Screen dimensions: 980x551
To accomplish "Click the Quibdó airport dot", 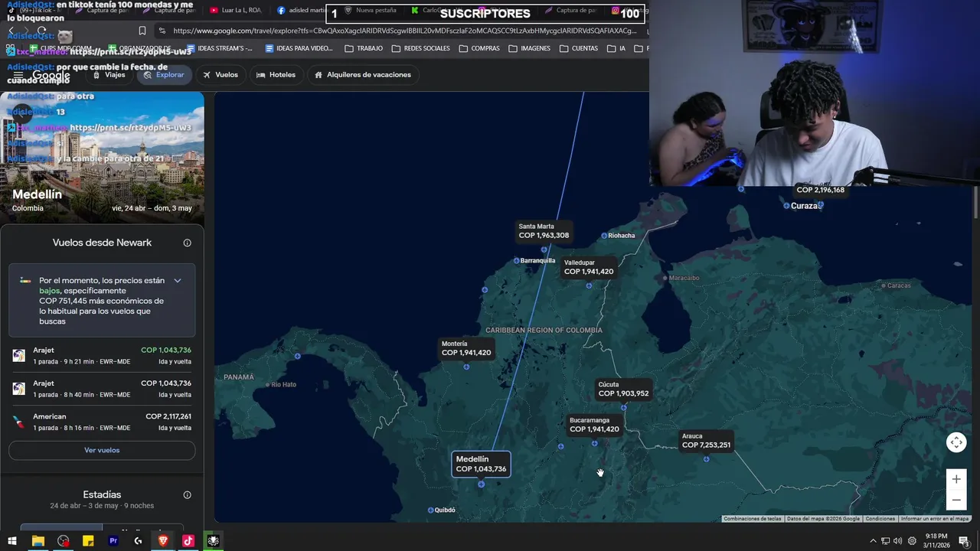I will tap(430, 510).
